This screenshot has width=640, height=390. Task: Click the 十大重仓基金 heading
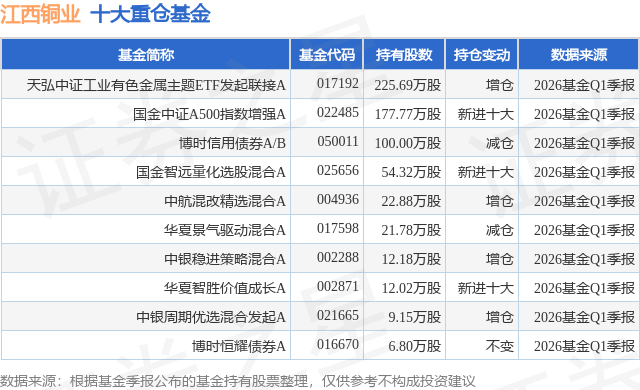pyautogui.click(x=150, y=14)
